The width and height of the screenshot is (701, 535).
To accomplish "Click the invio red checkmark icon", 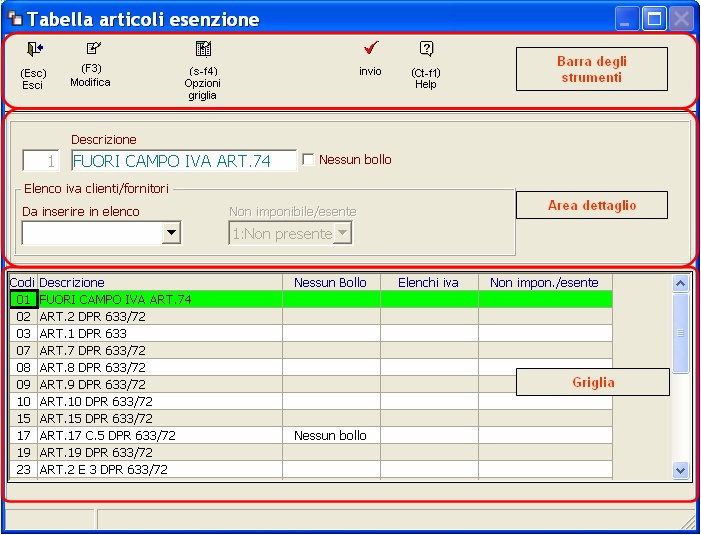I will (371, 47).
